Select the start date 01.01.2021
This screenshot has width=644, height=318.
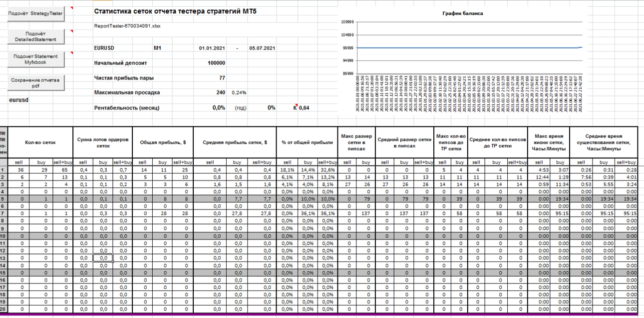(x=212, y=48)
